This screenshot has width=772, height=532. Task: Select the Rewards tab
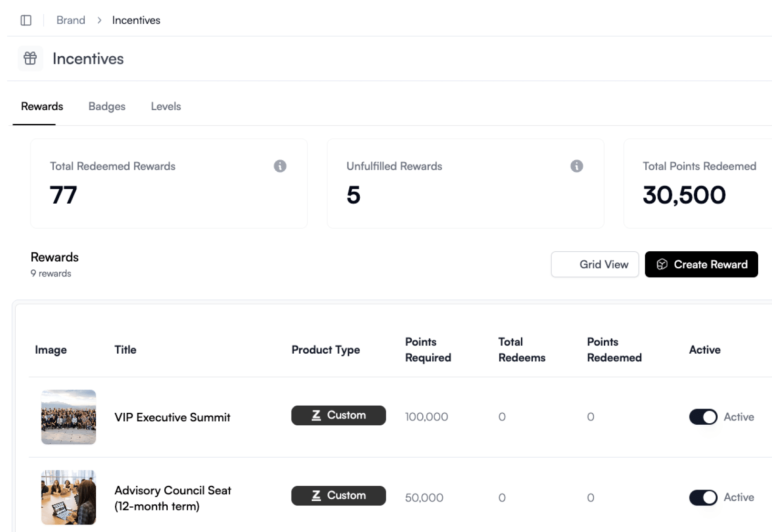(42, 106)
